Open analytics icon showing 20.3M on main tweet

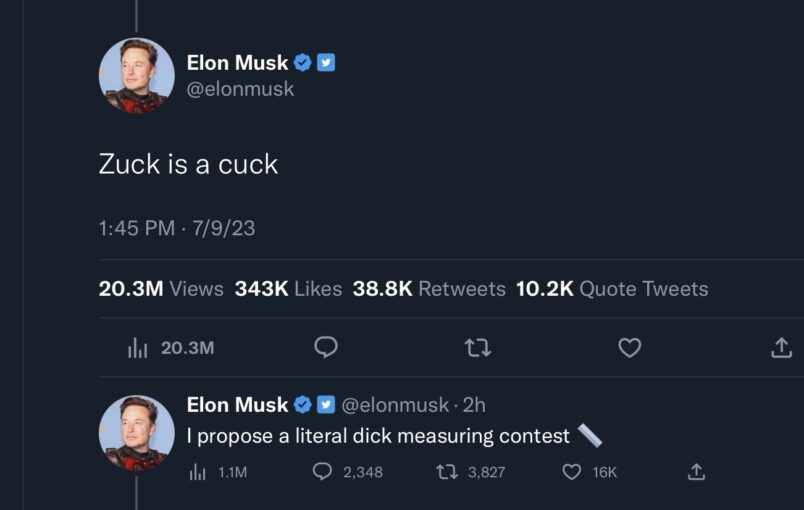click(137, 347)
